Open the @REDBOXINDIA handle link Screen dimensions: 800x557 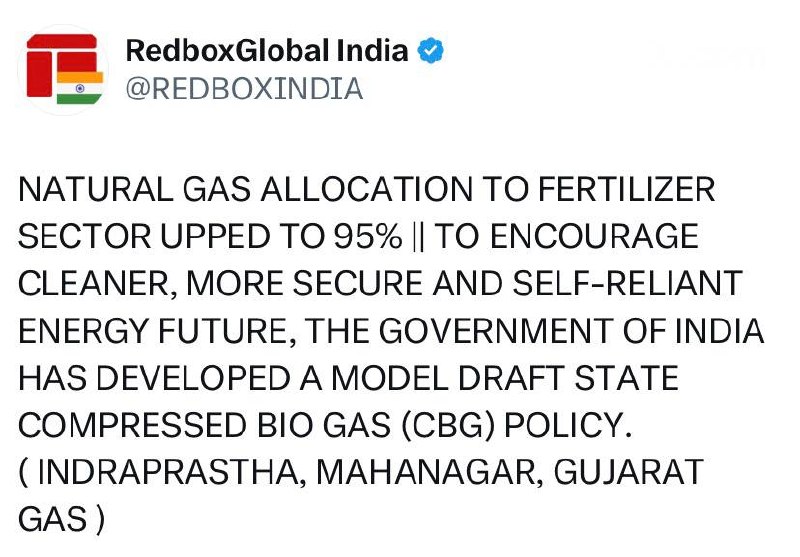[242, 89]
